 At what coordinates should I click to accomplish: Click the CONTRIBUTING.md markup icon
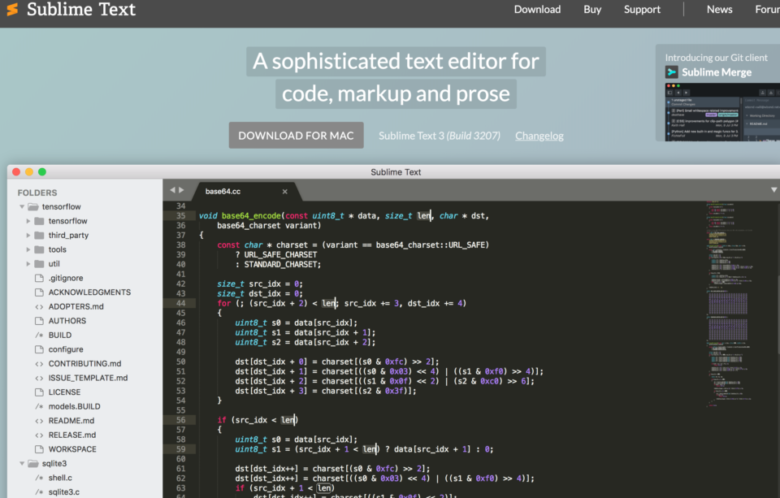(x=39, y=364)
